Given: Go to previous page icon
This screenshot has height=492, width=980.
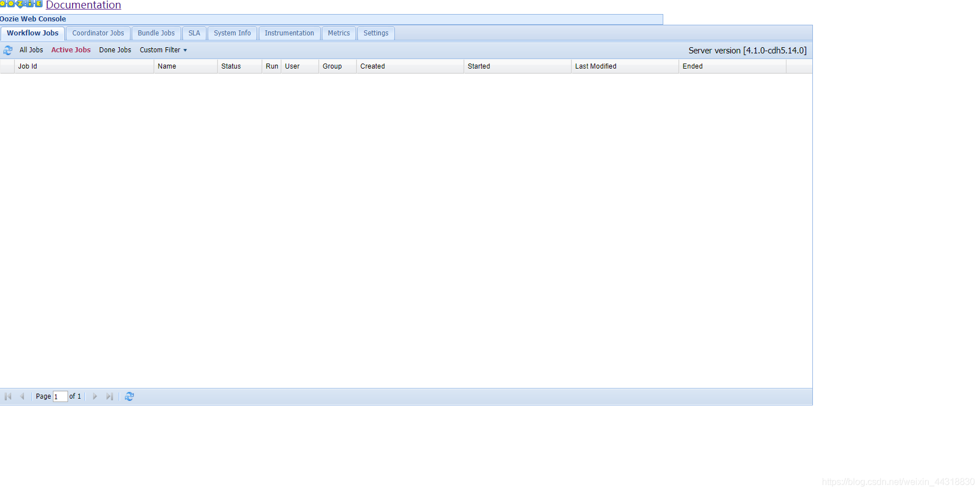Looking at the screenshot, I should (22, 396).
